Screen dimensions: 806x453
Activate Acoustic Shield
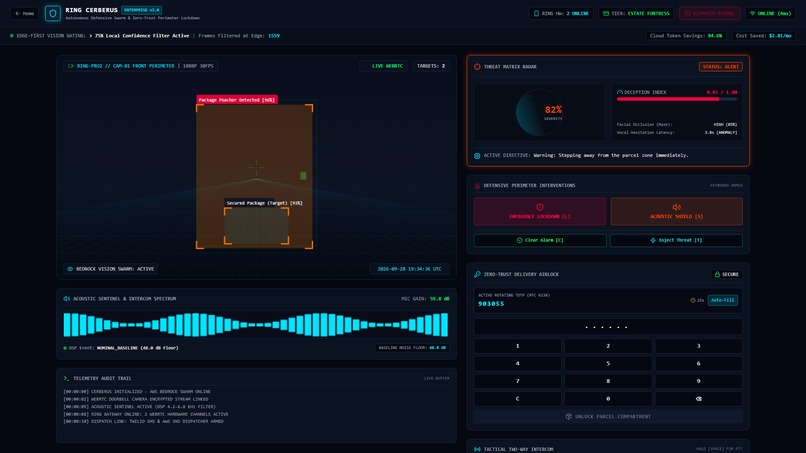tap(676, 211)
